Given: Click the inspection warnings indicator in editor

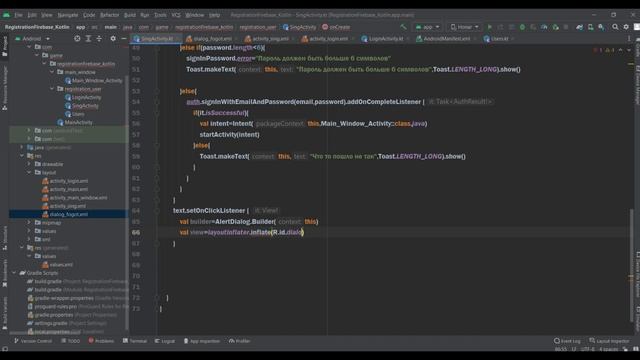Looking at the screenshot, I should click(604, 50).
